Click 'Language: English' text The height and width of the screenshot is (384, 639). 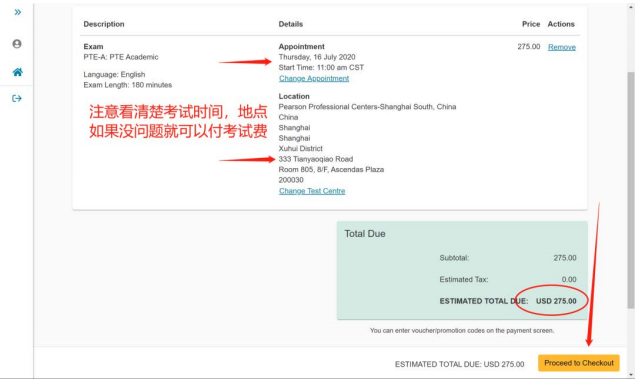114,74
